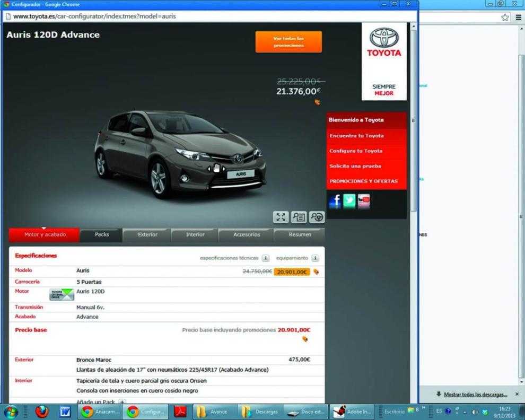The height and width of the screenshot is (420, 525).
Task: Click Mostrar todas las descargas link
Action: (476, 395)
